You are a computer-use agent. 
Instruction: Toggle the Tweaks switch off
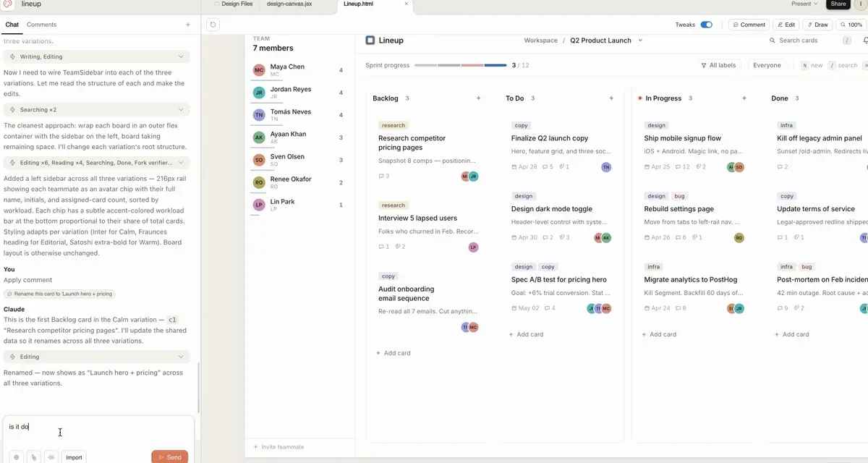click(x=706, y=25)
